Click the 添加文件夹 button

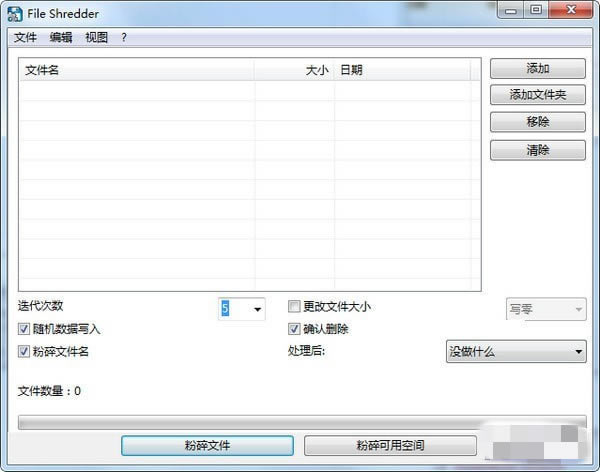coord(538,95)
